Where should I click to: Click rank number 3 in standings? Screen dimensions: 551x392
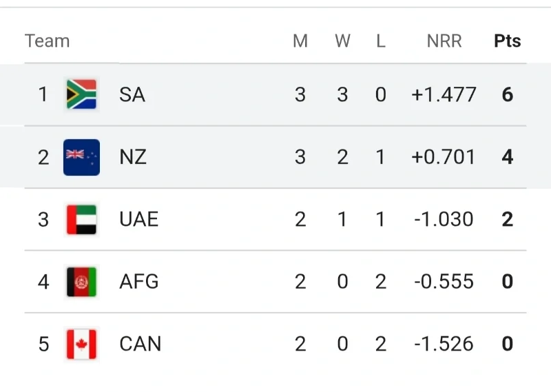click(x=43, y=220)
